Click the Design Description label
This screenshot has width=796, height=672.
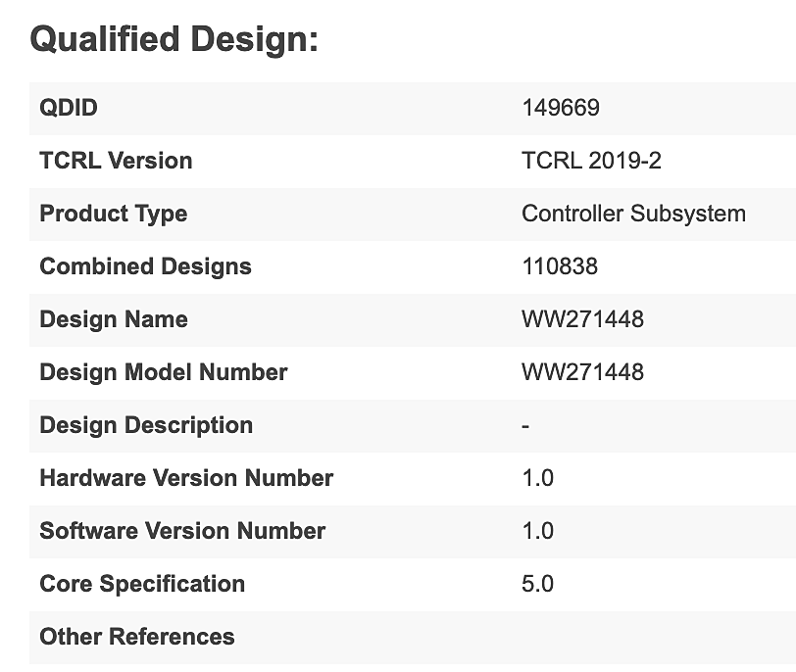[146, 425]
